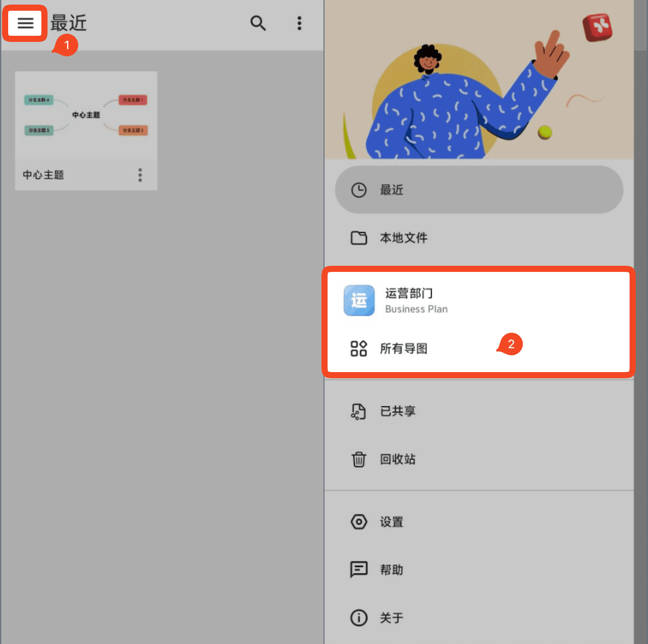Open the top bar overflow menu
This screenshot has height=644, width=648.
[299, 23]
